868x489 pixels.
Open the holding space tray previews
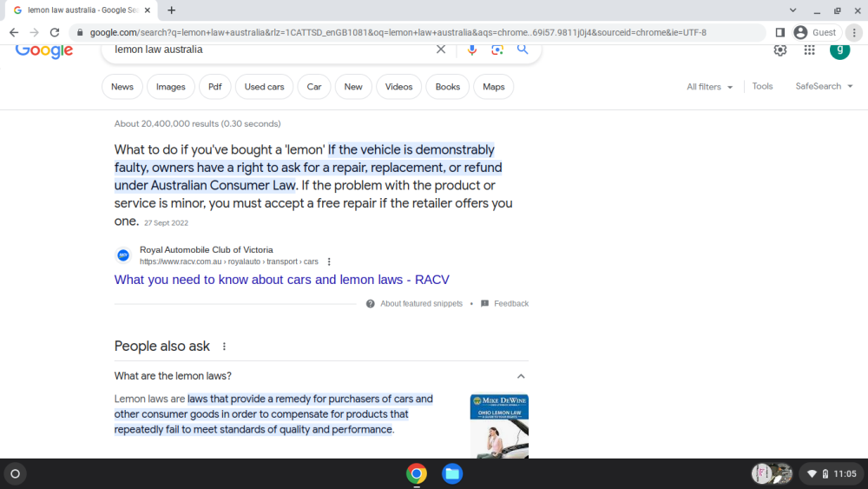coord(772,473)
